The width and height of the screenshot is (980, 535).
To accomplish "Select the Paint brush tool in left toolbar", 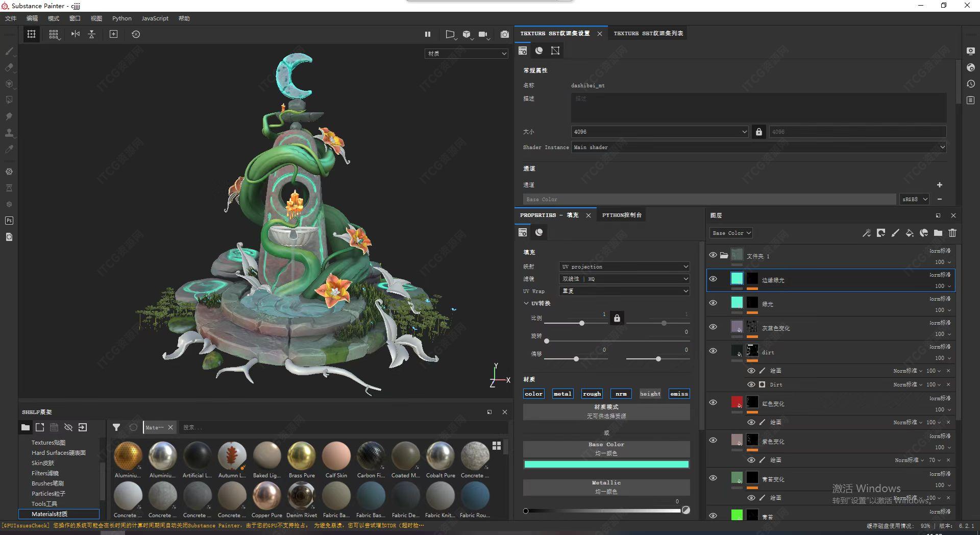I will pos(9,51).
